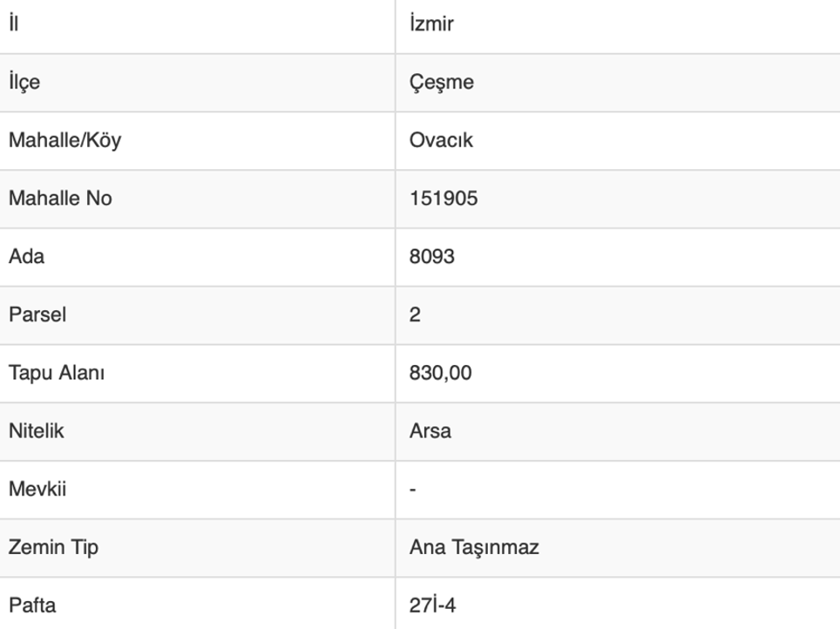This screenshot has height=629, width=840.
Task: Click the İzmir value cell
Action: 431,24
